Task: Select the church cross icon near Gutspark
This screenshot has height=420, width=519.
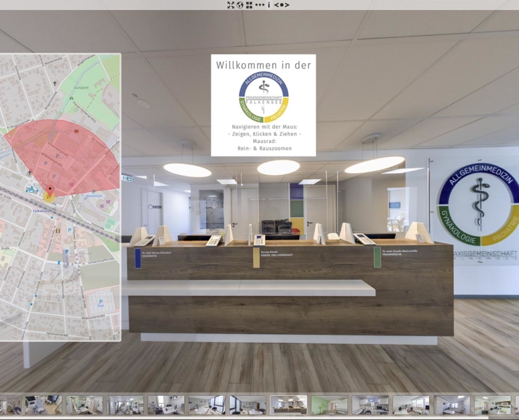Action: point(55,83)
